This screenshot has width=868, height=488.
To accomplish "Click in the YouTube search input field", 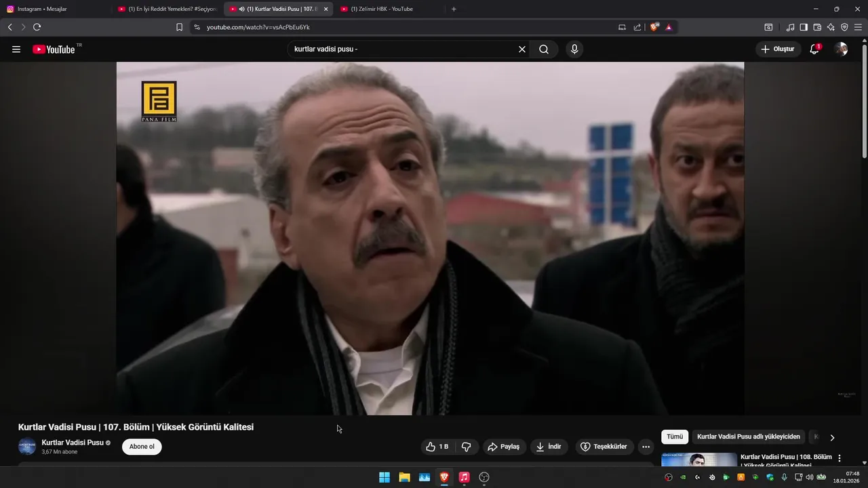I will pos(403,49).
